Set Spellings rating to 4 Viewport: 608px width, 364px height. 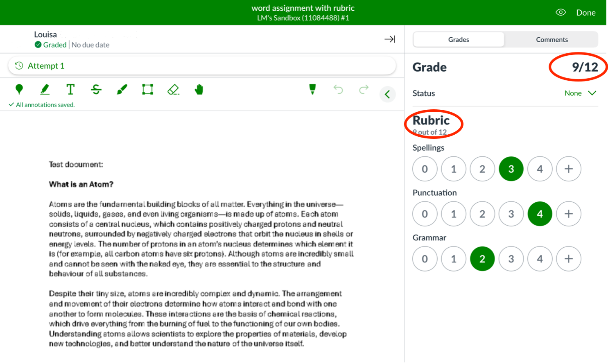click(x=540, y=169)
